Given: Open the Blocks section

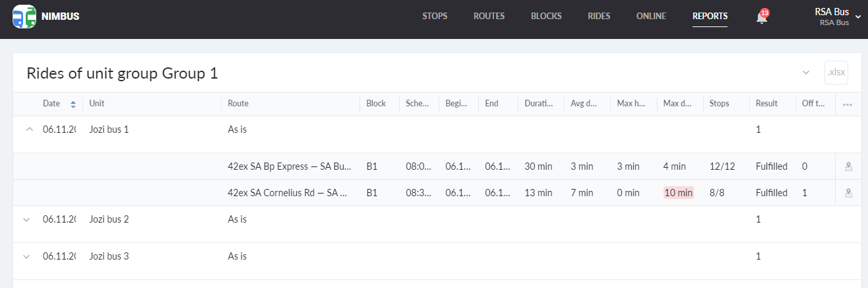Looking at the screenshot, I should pos(546,17).
